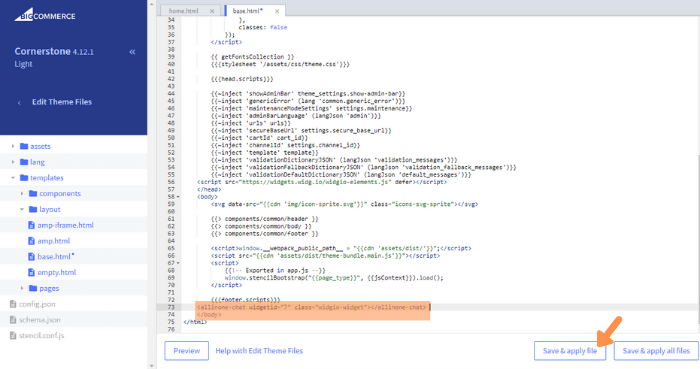
Task: Select pages folder label
Action: click(49, 288)
